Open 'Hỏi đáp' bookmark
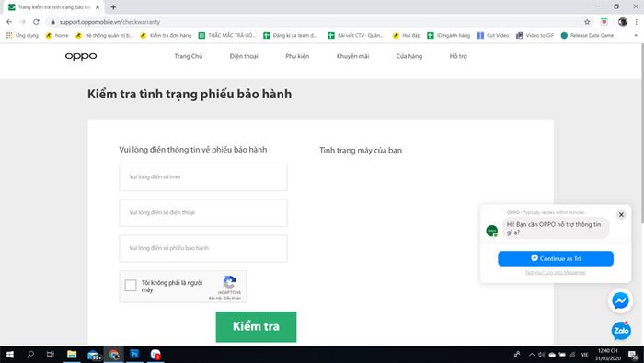This screenshot has width=644, height=363. point(407,35)
